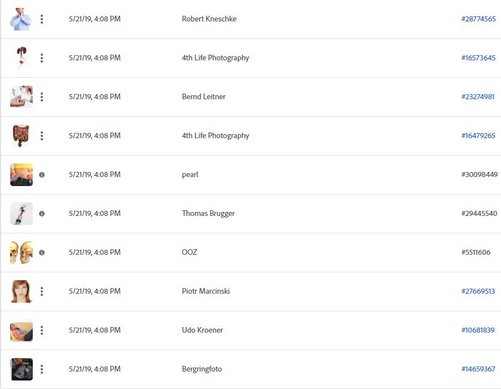Open three-dot menu for Udo Kroener row
This screenshot has height=389, width=501.
coord(42,330)
